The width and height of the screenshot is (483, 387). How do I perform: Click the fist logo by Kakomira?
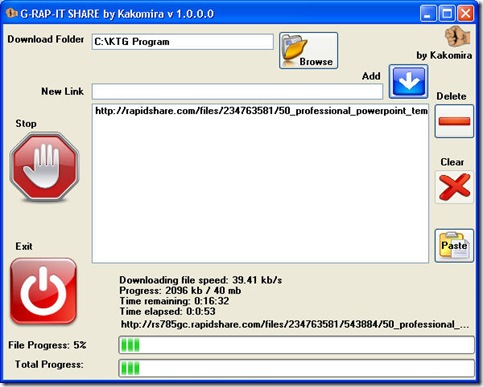(457, 36)
